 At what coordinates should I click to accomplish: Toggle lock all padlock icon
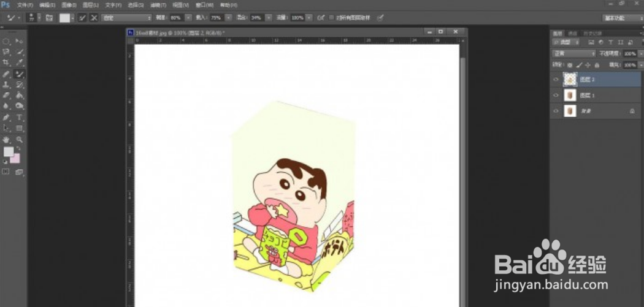597,65
